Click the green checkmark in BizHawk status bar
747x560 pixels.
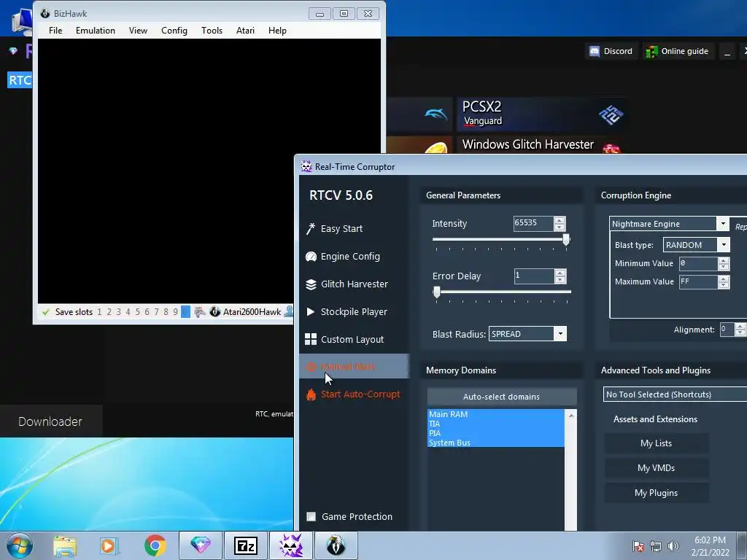(x=46, y=312)
